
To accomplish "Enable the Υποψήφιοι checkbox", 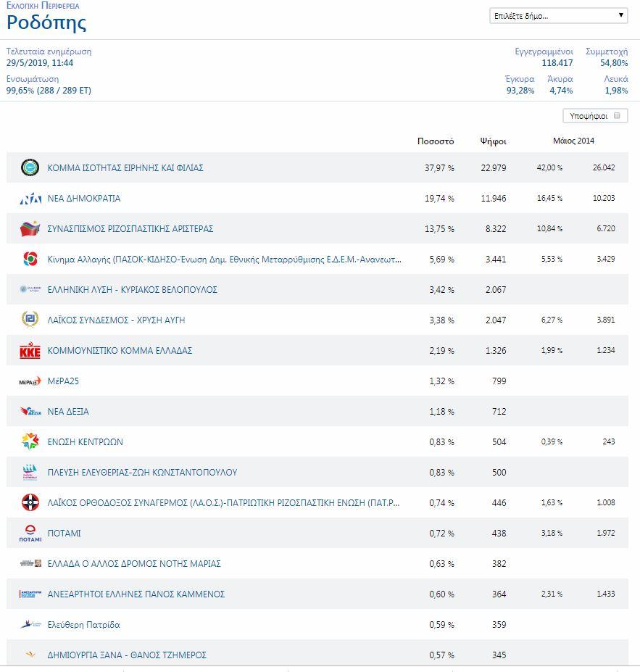I will 617,115.
